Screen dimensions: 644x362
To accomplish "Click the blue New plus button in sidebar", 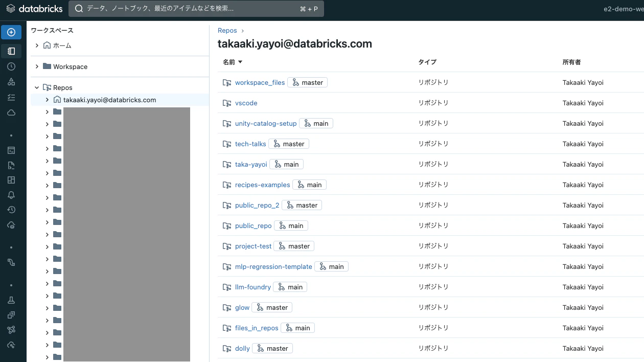I will [x=11, y=32].
